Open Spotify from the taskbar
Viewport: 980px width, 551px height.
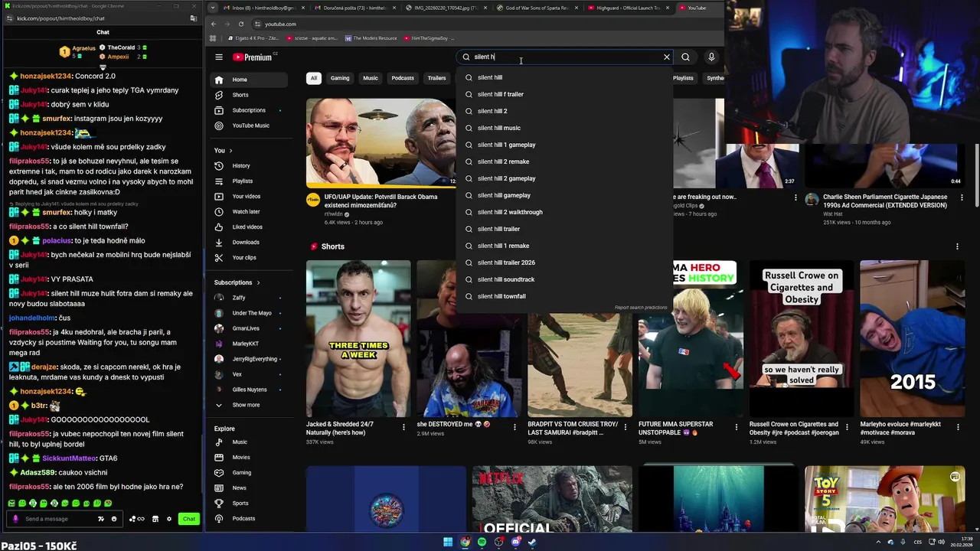point(482,542)
